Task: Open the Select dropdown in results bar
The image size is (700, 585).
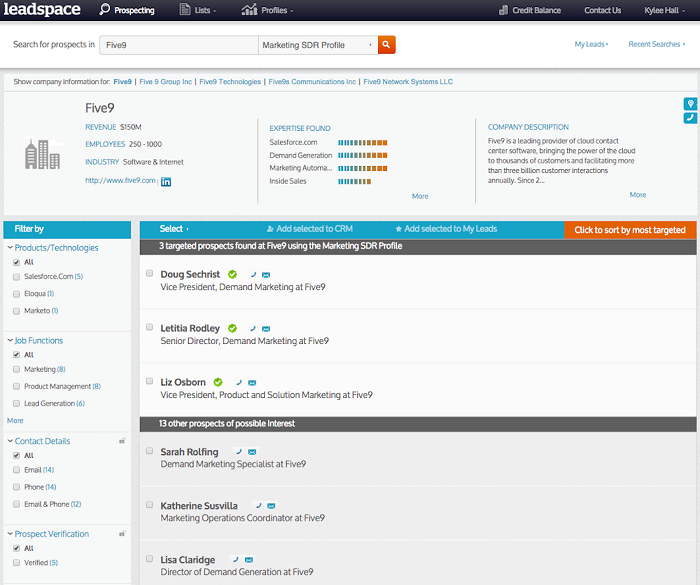Action: tap(174, 229)
